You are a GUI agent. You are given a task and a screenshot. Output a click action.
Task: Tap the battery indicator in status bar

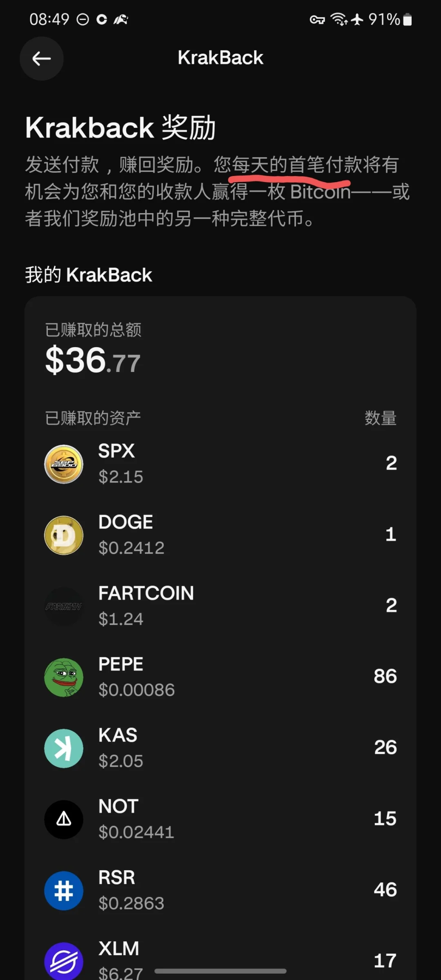[x=407, y=20]
